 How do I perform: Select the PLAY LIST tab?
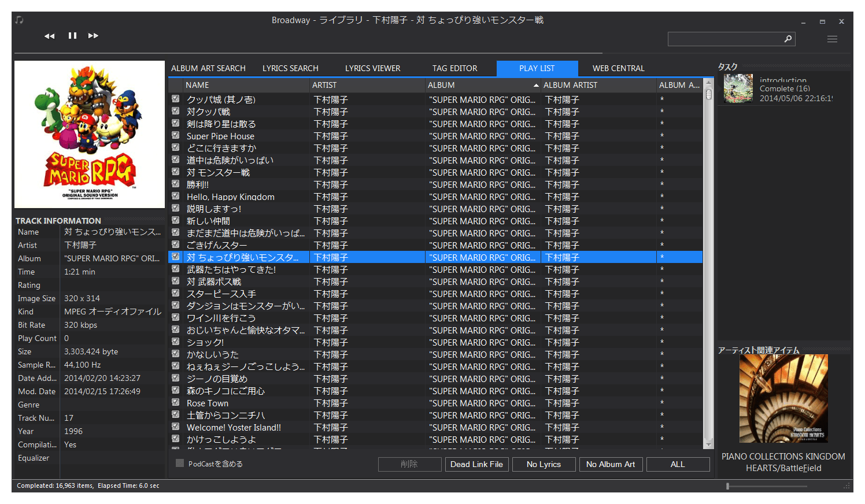pos(537,68)
